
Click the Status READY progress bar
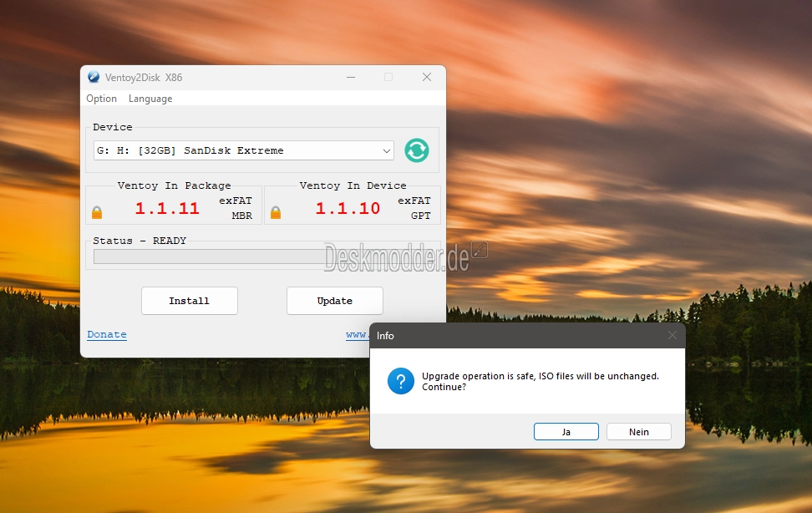[209, 256]
